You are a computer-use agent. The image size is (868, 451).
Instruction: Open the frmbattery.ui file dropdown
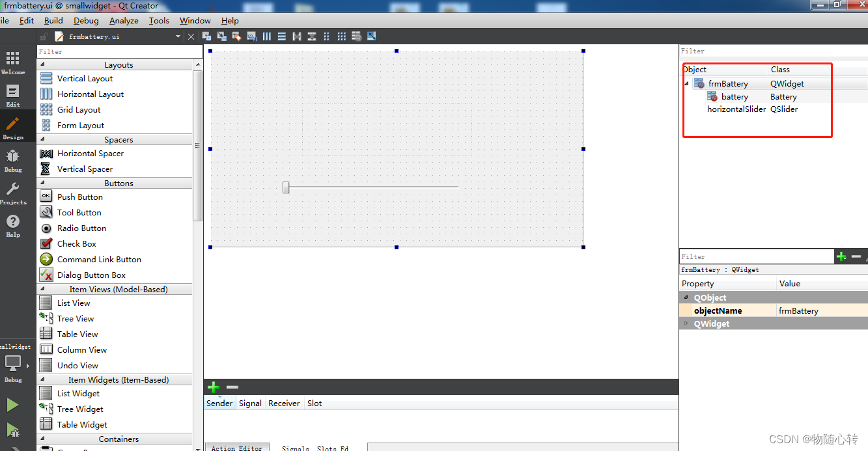point(178,36)
